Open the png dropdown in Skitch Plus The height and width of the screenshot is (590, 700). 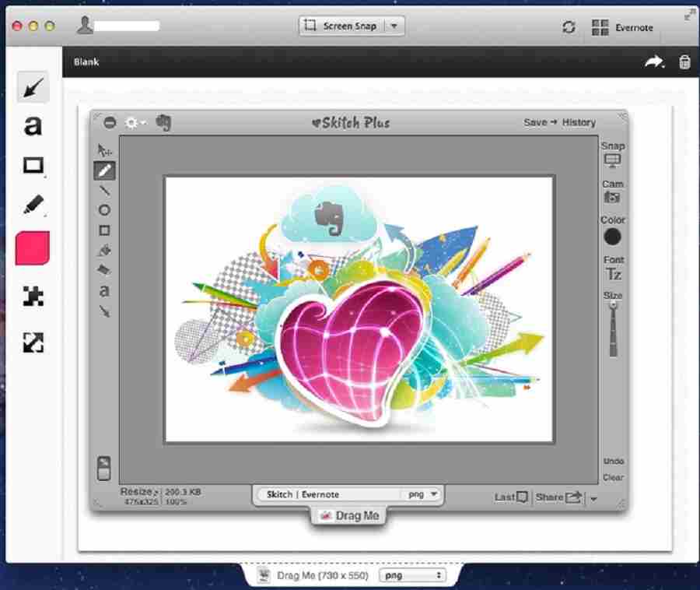422,494
